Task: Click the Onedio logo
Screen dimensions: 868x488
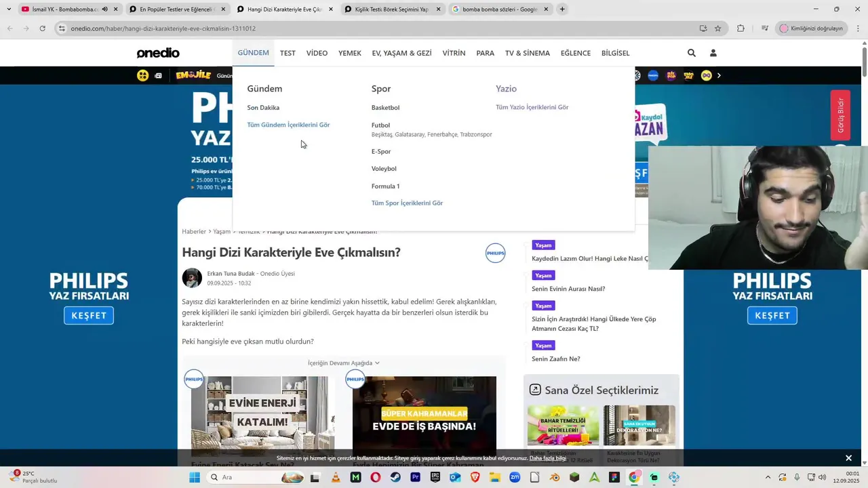Action: click(158, 53)
